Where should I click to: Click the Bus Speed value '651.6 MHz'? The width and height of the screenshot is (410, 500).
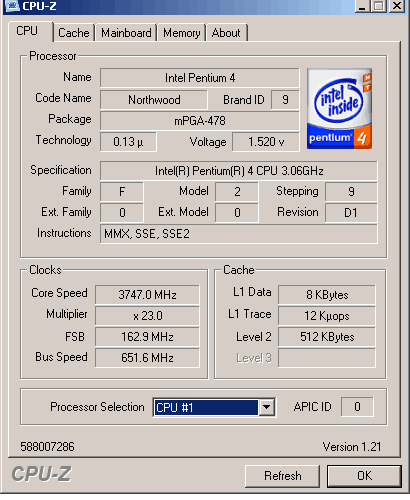point(147,358)
